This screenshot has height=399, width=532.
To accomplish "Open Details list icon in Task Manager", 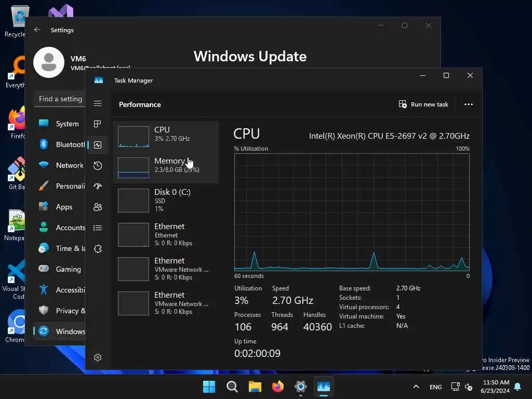I will [98, 228].
